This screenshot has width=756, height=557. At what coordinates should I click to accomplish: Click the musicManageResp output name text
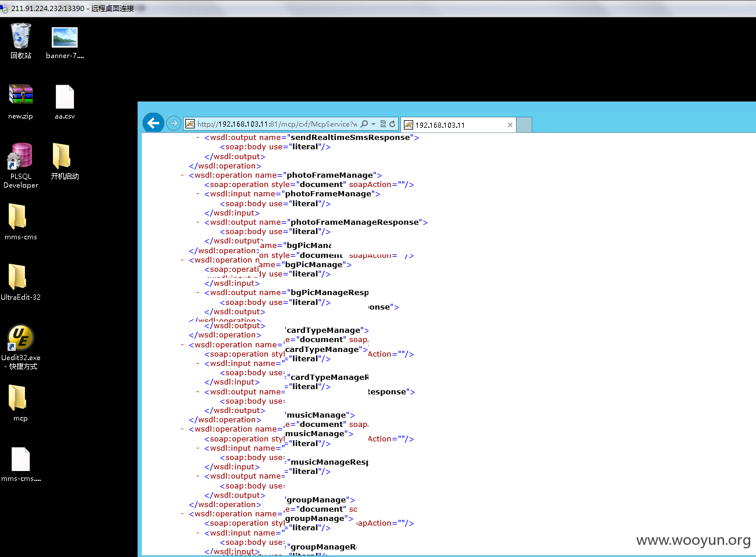[329, 462]
